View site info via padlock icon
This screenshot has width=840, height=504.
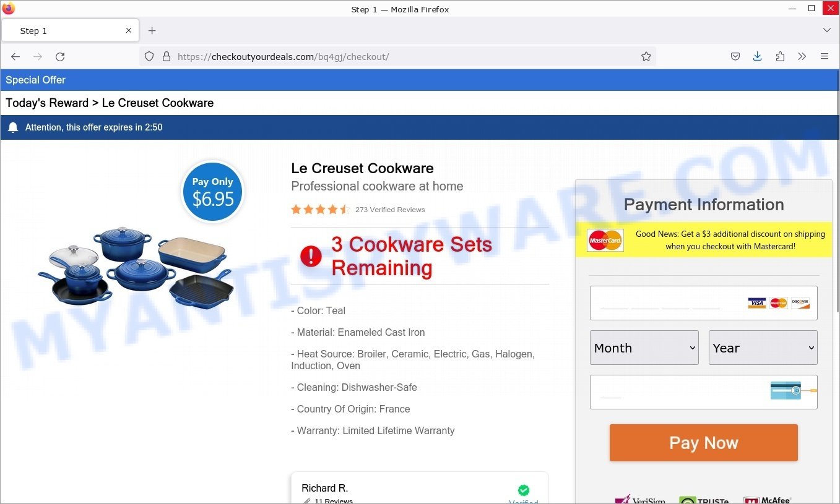166,57
